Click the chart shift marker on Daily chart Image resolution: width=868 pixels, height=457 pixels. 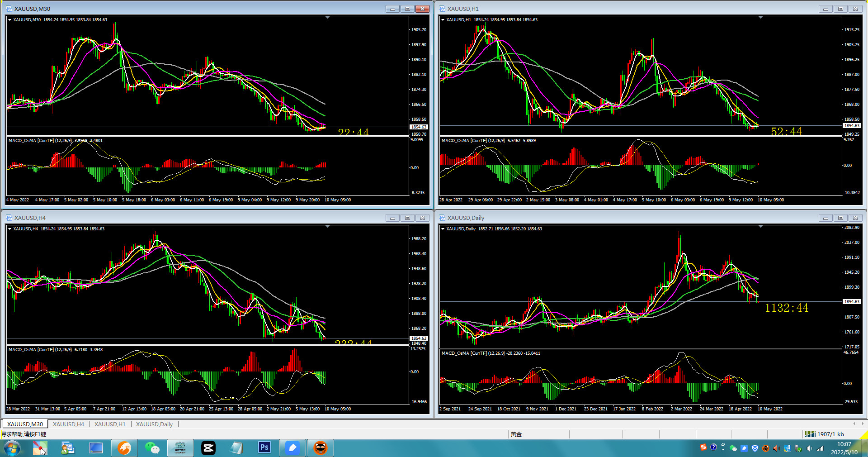760,226
